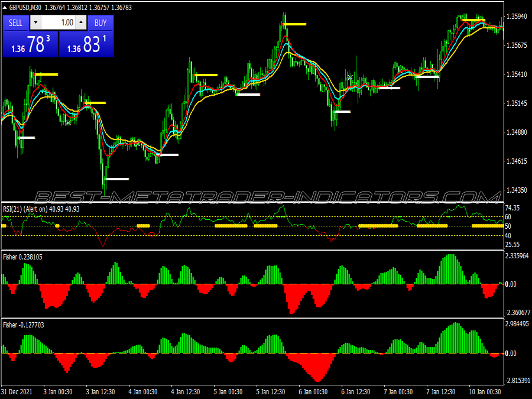This screenshot has height=399, width=532.
Task: Click the 4 Jan 00:30 time axis label
Action: pos(143,391)
